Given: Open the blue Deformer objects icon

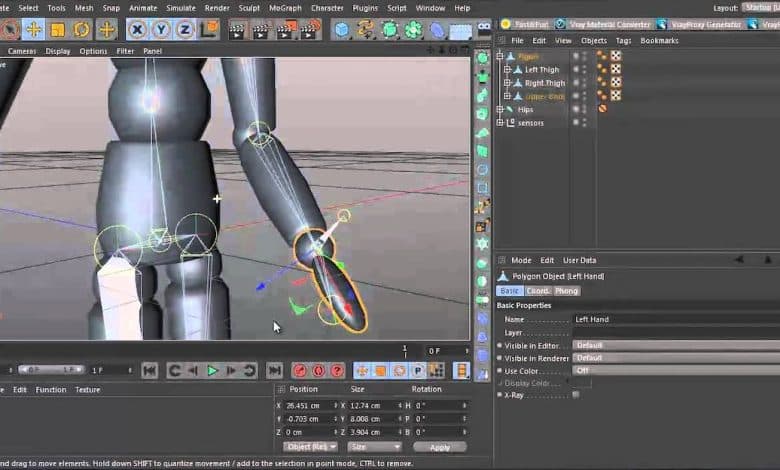Looking at the screenshot, I should click(x=437, y=30).
